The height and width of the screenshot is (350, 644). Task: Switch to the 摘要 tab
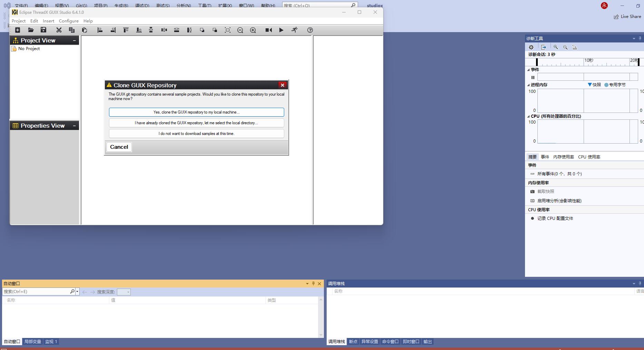(x=533, y=157)
